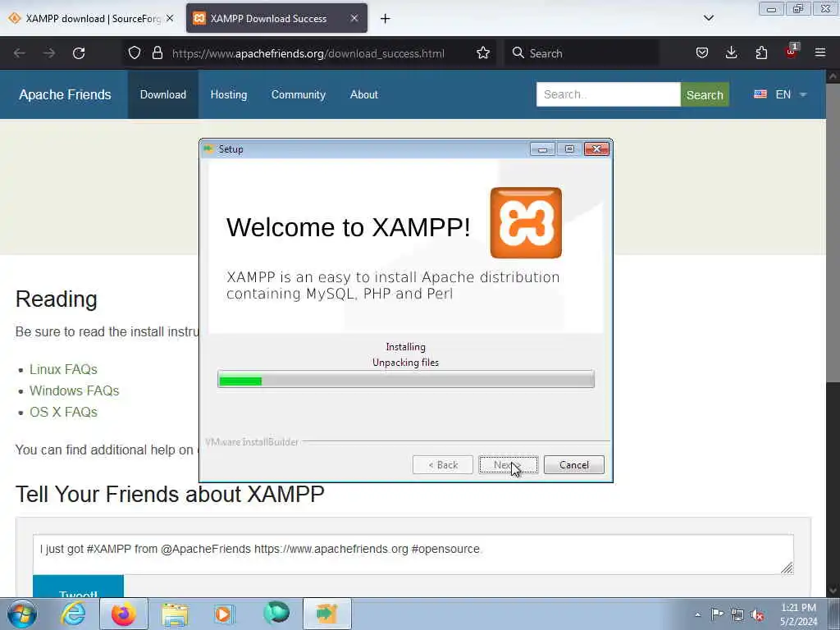Click the "Welcome to XAMPP!" heading
This screenshot has height=630, width=840.
coord(348,227)
